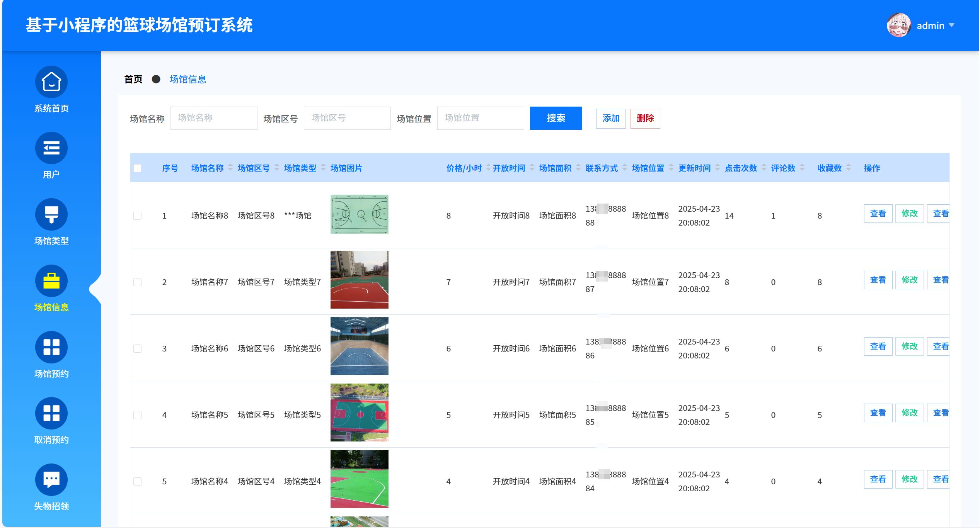Click the ***场馆 type cell

click(x=298, y=216)
